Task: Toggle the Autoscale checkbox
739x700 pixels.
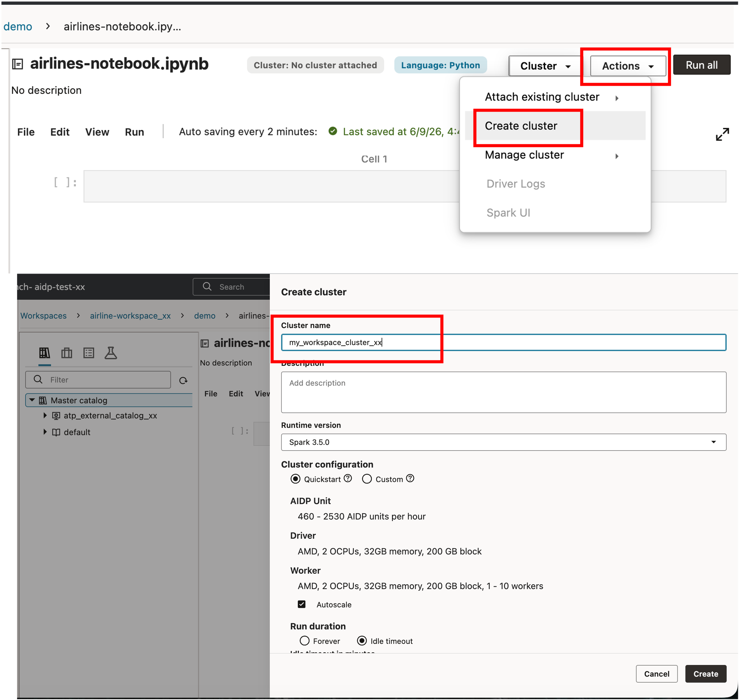Action: coord(301,604)
